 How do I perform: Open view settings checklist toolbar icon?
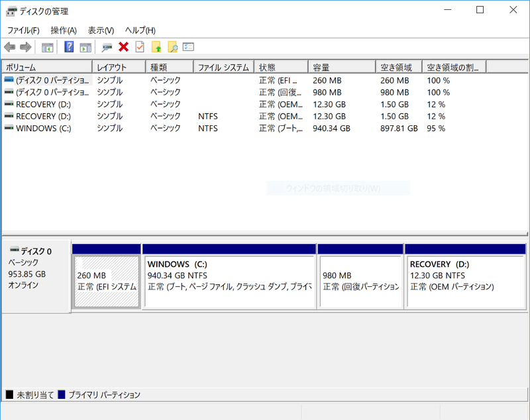[x=188, y=46]
